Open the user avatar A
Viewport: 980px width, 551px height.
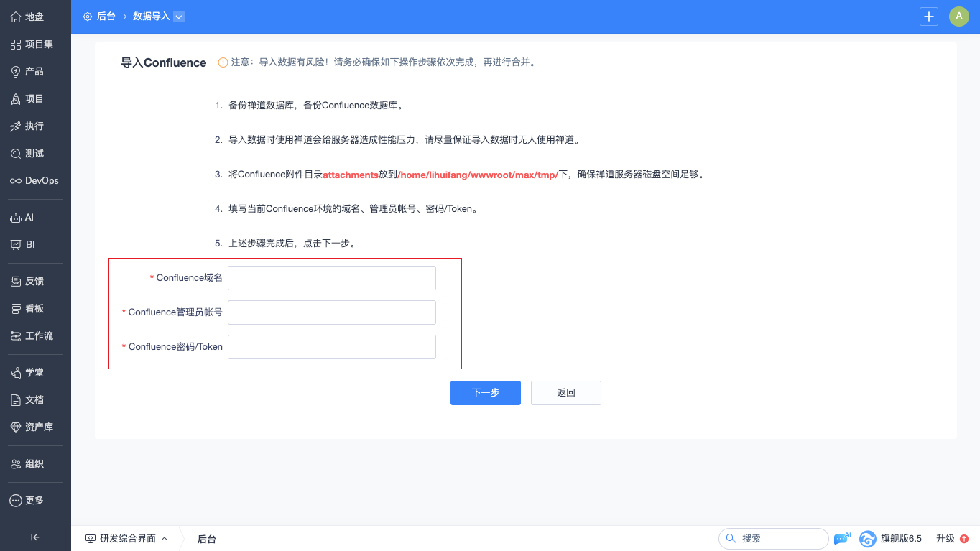(x=959, y=17)
